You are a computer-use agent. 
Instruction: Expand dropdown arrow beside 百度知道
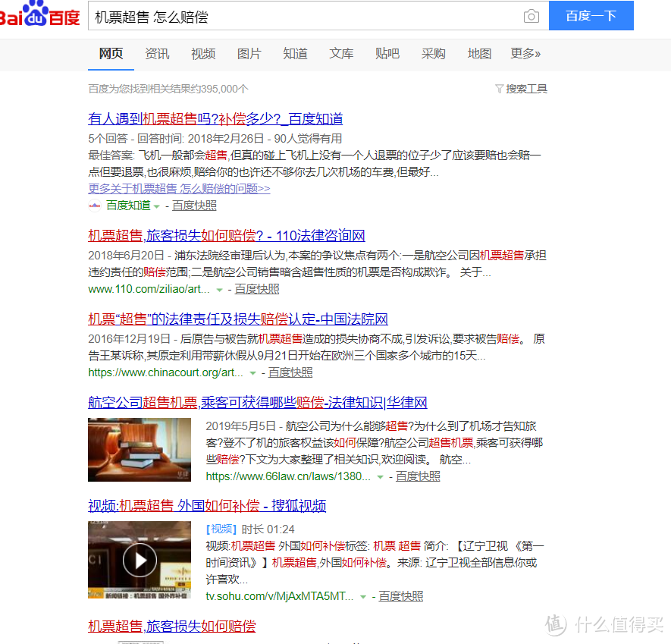157,207
